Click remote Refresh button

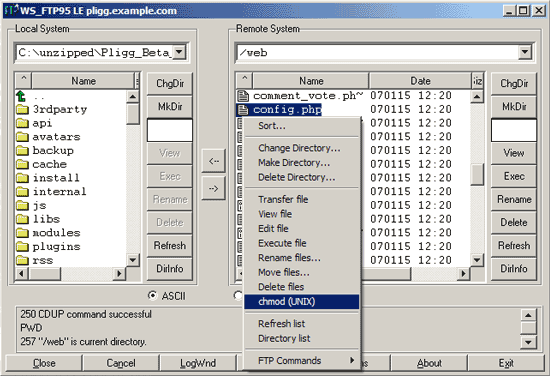coord(514,246)
